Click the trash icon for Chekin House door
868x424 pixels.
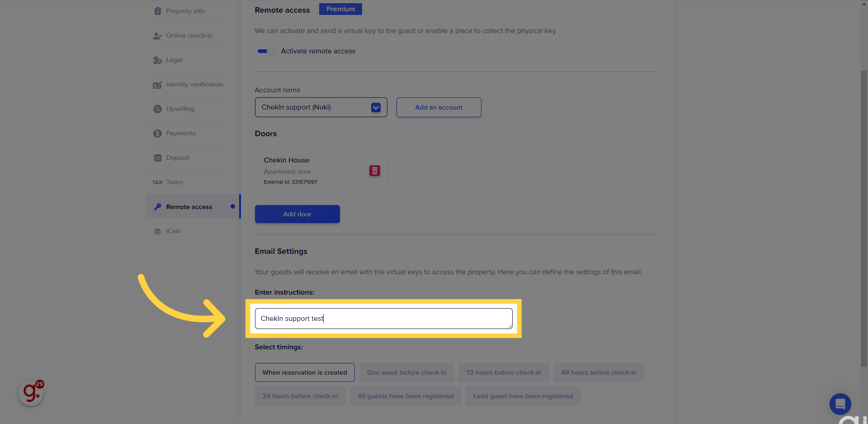click(x=374, y=171)
